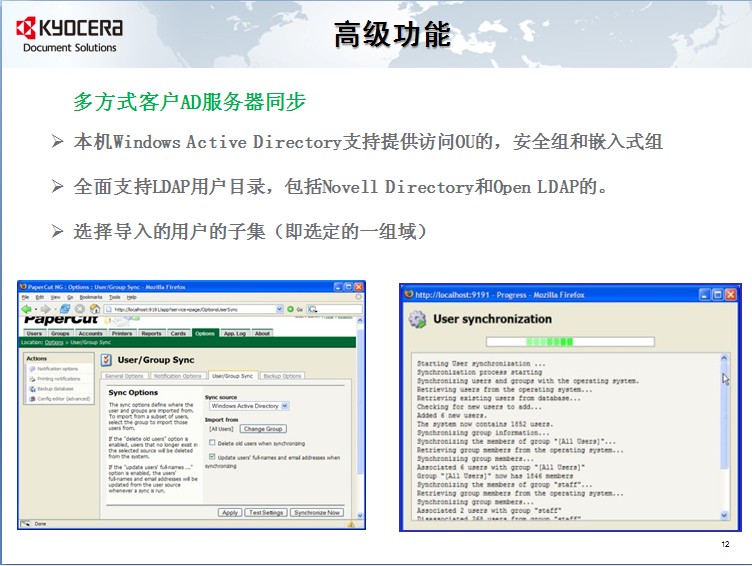Click the User synchronization gear icon
Viewport: 752px width, 566px height.
point(417,319)
